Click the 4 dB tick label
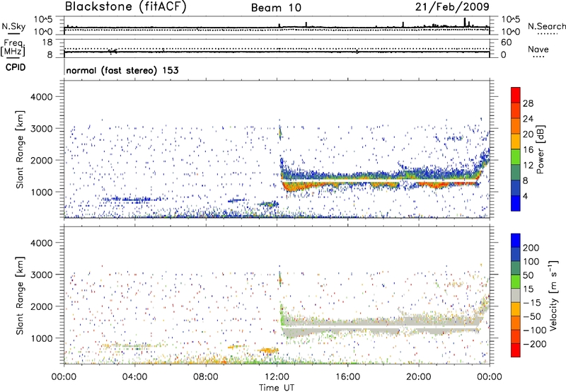Image resolution: width=566 pixels, height=392 pixels. (525, 197)
